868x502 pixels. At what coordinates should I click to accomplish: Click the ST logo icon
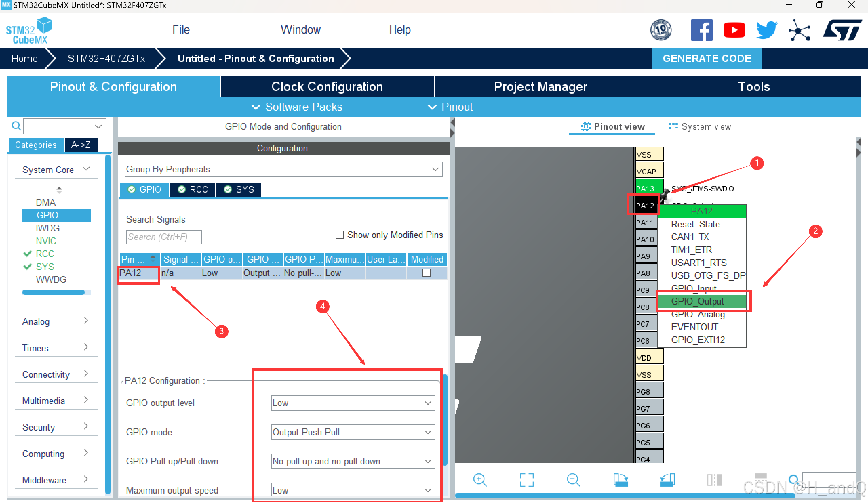[x=842, y=30]
